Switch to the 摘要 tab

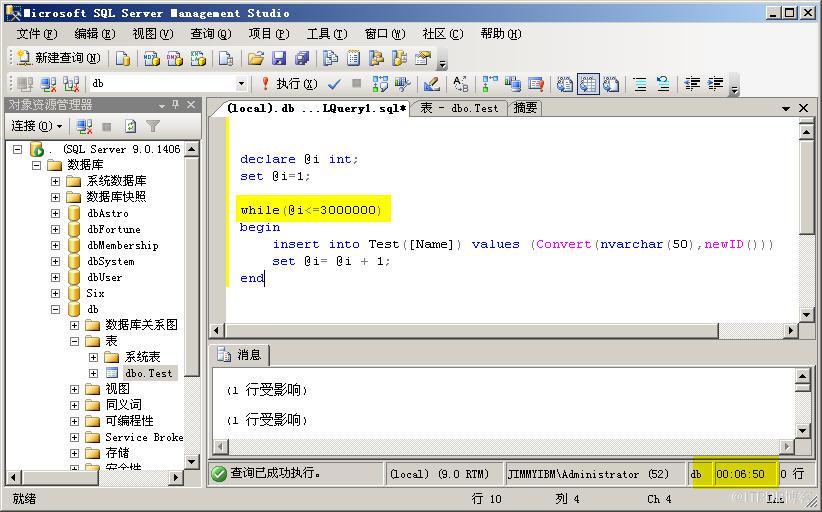(x=525, y=108)
